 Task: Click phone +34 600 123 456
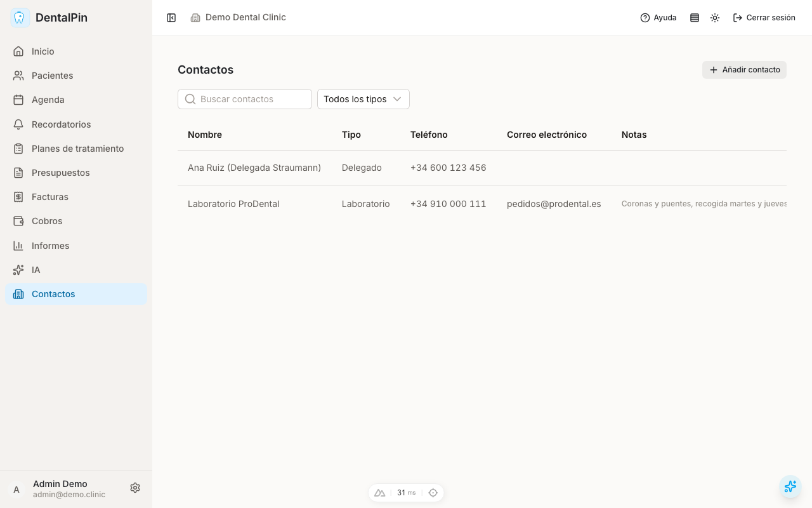pos(449,168)
